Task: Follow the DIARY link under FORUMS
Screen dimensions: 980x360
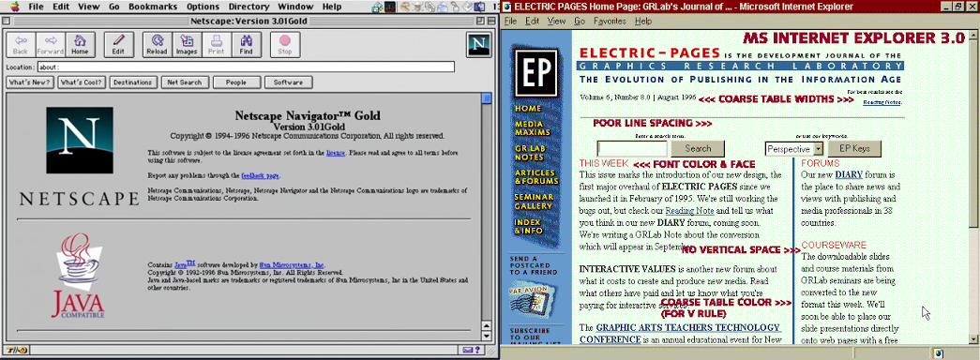Action: (x=848, y=174)
